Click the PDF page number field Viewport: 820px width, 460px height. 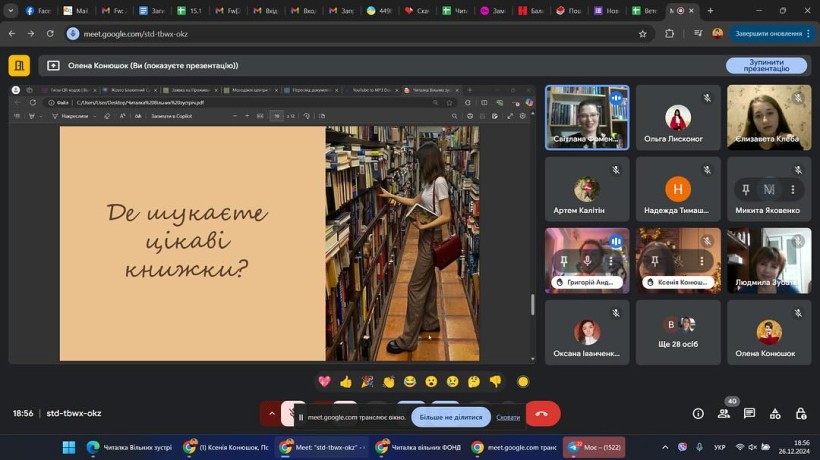pyautogui.click(x=276, y=116)
